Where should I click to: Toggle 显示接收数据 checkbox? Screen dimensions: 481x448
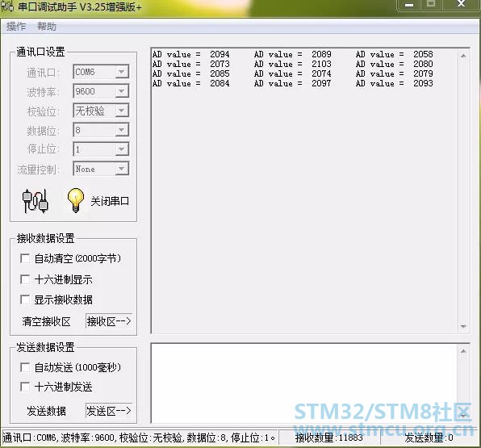(x=25, y=299)
